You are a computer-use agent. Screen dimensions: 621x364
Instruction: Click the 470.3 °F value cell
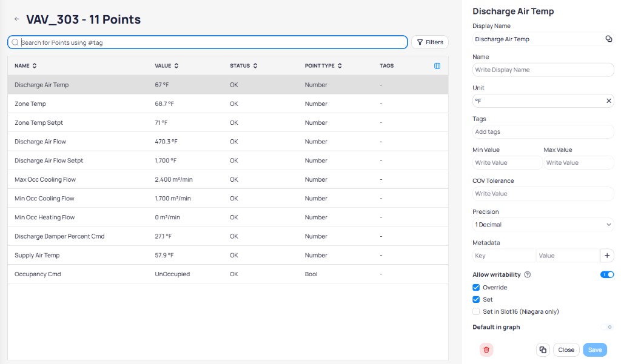pyautogui.click(x=166, y=142)
